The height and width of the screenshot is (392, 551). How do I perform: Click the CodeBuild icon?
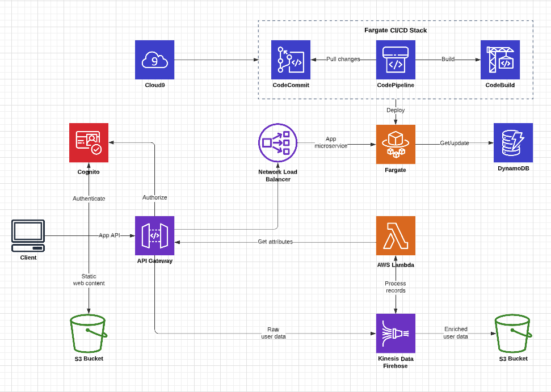(500, 60)
